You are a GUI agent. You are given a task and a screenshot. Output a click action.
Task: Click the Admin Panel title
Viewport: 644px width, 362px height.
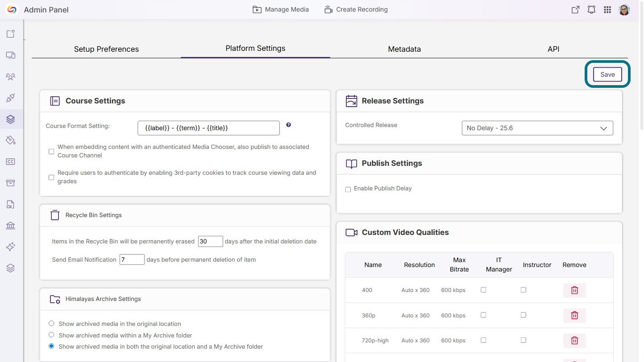pos(46,10)
